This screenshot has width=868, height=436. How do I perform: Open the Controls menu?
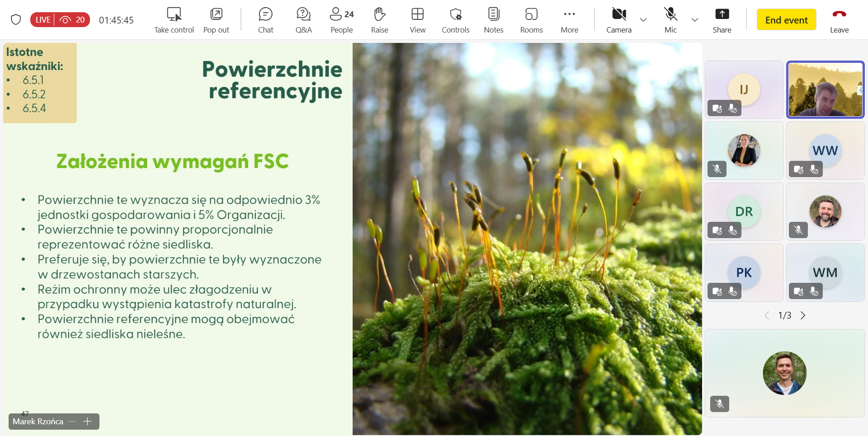(455, 20)
